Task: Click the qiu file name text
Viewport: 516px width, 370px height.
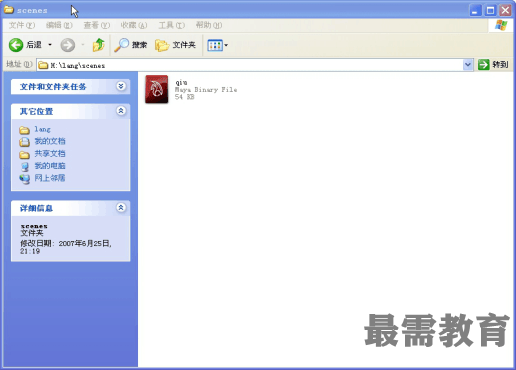Action: tap(181, 82)
